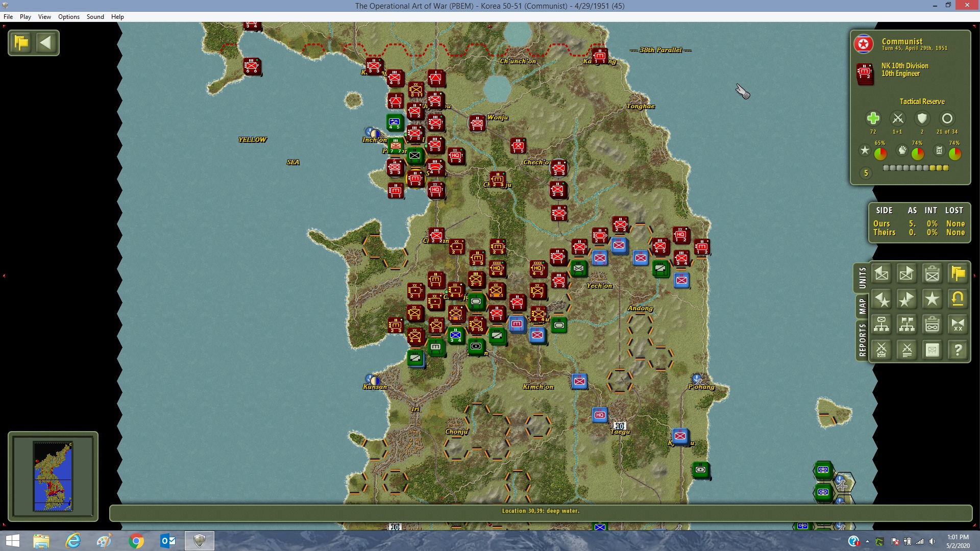Open the Play menu
The image size is (980, 551).
26,17
